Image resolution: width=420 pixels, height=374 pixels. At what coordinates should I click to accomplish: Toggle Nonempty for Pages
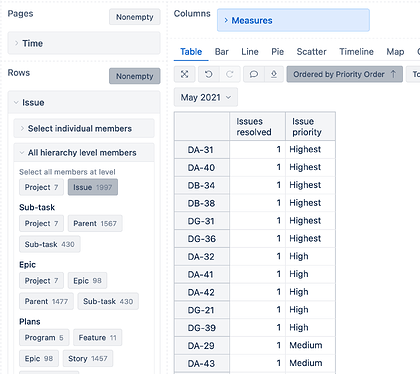tap(135, 17)
